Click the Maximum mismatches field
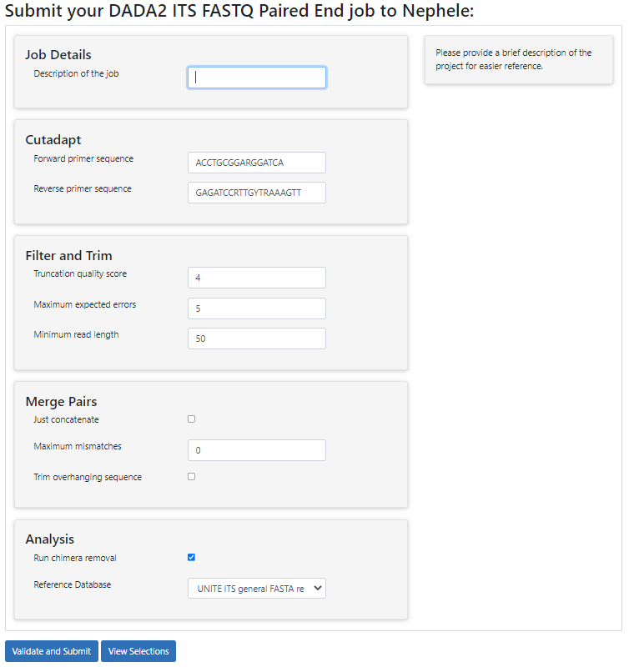 click(257, 450)
